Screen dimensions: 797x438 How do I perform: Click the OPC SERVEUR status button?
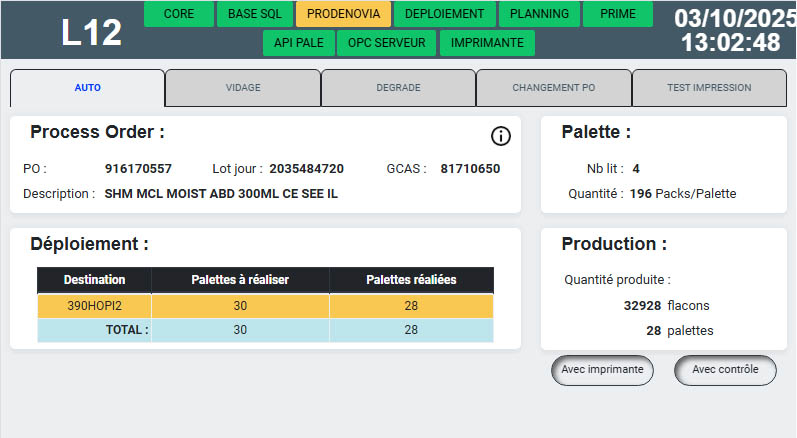coord(387,43)
